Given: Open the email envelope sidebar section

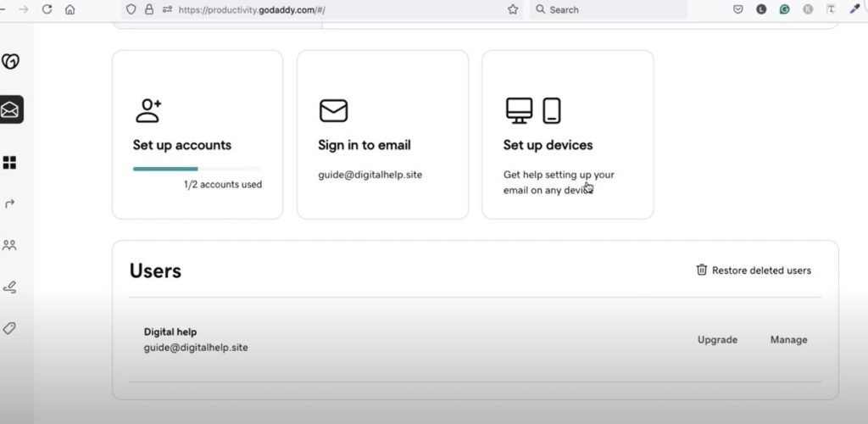Looking at the screenshot, I should click(10, 109).
